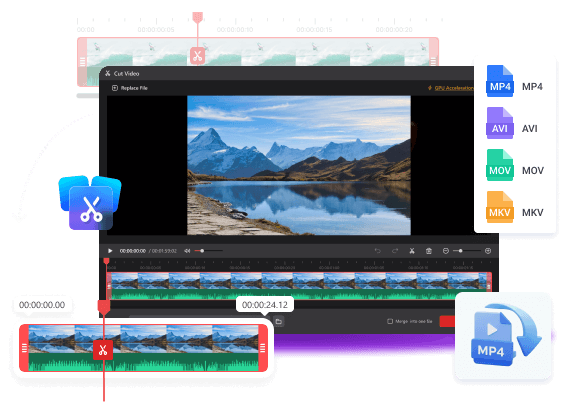Click the Cut Video title scissors icon
The width and height of the screenshot is (580, 414).
(108, 73)
